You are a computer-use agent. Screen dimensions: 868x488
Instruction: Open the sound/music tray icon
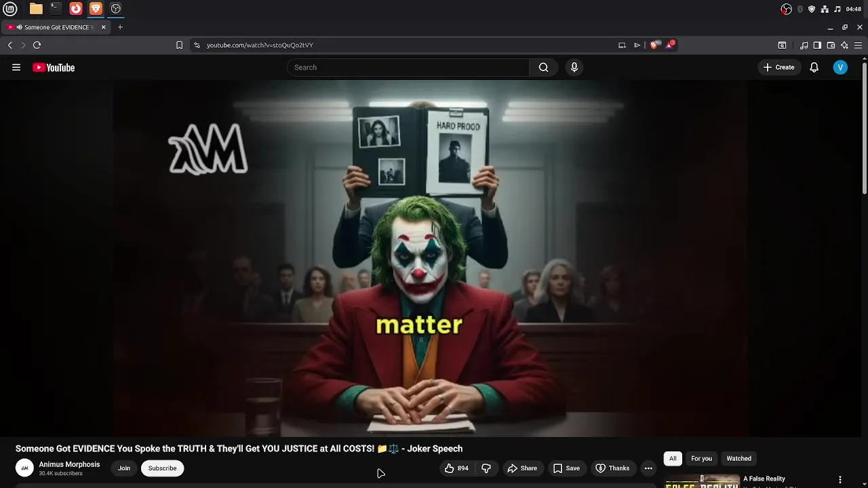(x=837, y=9)
